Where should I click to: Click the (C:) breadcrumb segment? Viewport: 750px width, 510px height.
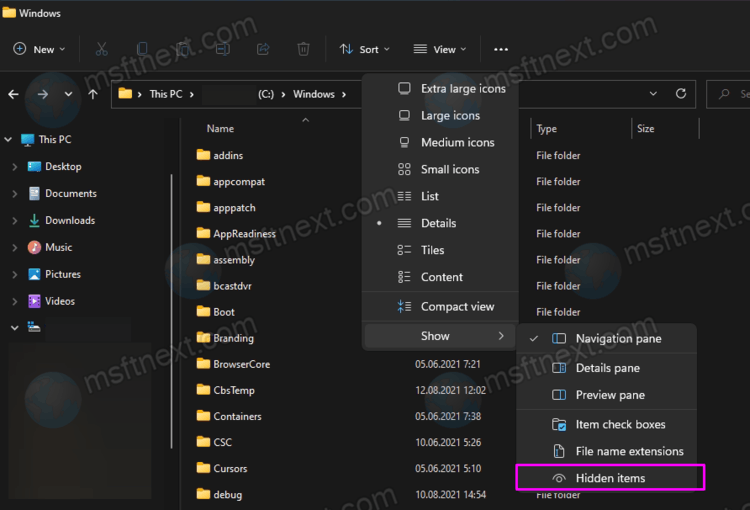(x=266, y=94)
